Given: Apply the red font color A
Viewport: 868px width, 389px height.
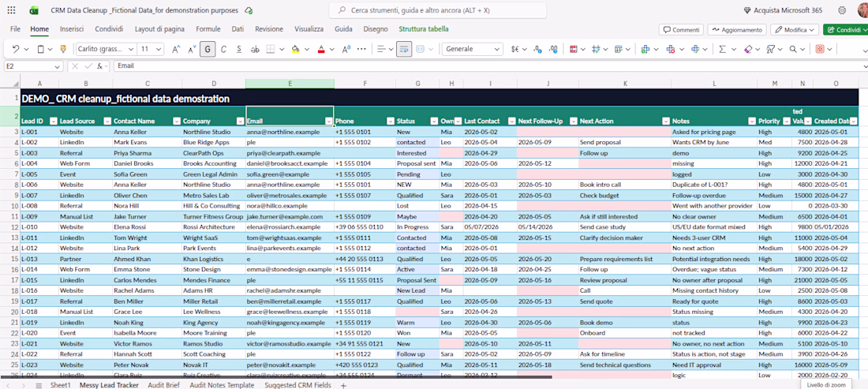Looking at the screenshot, I should (322, 49).
